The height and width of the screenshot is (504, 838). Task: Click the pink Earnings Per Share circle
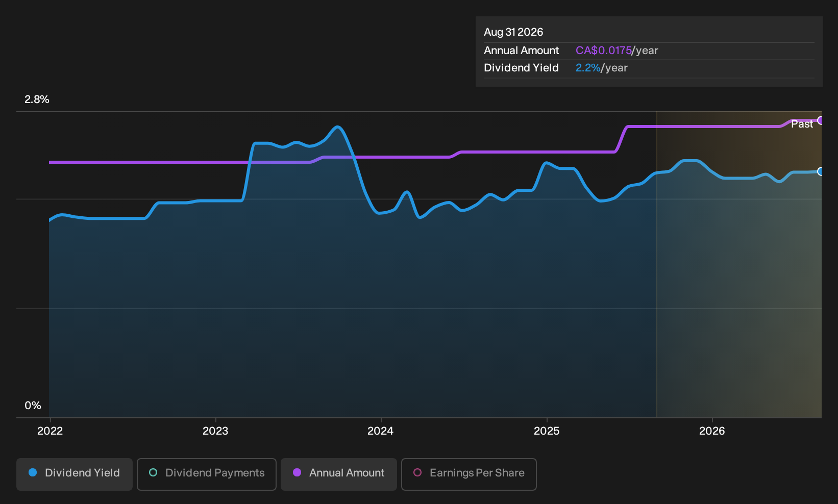coord(417,472)
